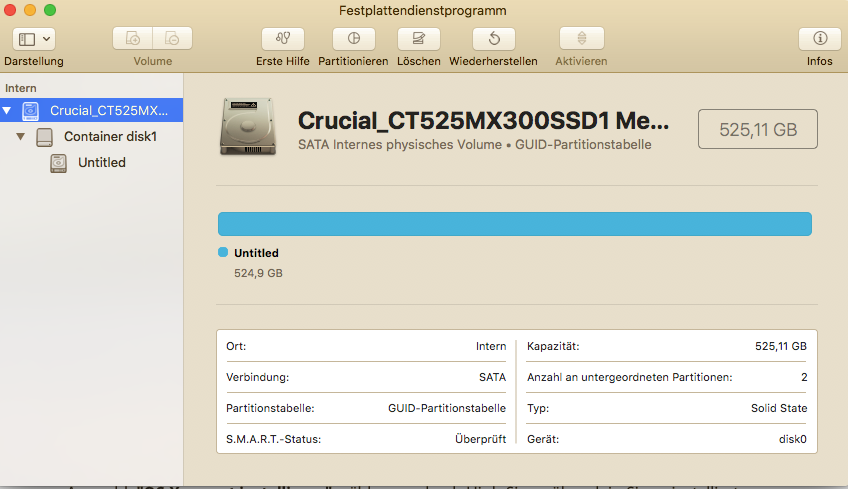Viewport: 848px width, 489px height.
Task: Run Erste Hilfe stethoscope tool
Action: click(283, 38)
